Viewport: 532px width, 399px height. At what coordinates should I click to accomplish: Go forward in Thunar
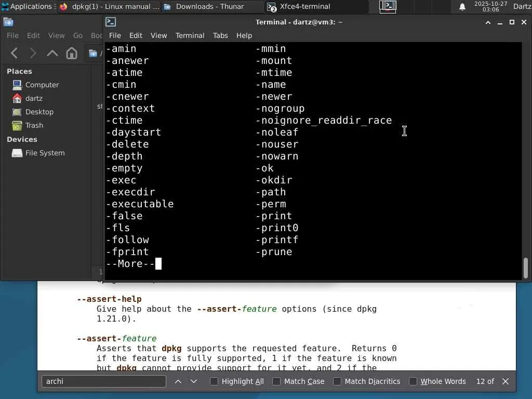(x=33, y=53)
